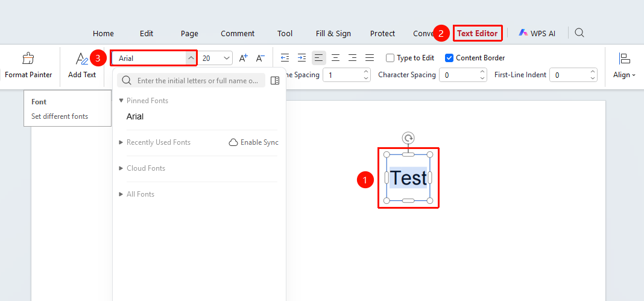Uncheck Content Border checkbox
The image size is (644, 301).
[449, 58]
